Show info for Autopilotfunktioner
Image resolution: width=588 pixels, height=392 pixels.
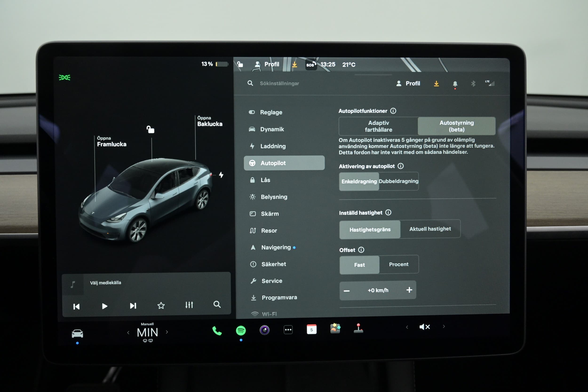point(393,111)
